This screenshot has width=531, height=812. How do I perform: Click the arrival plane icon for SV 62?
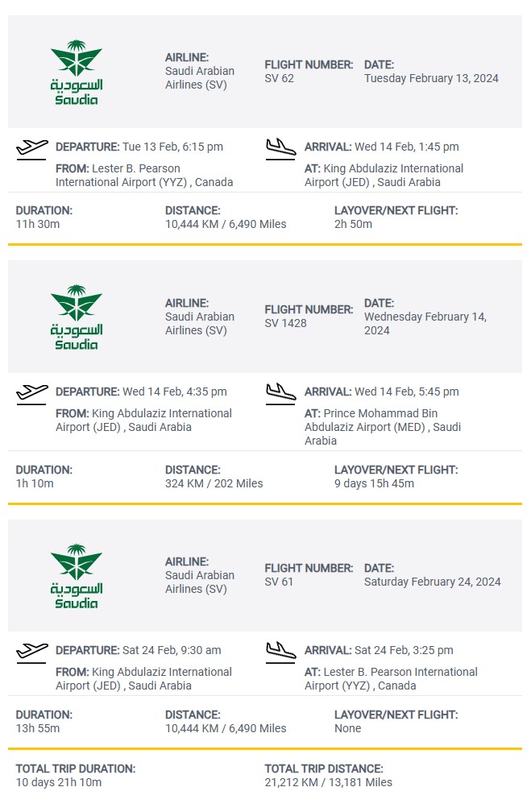pyautogui.click(x=280, y=149)
